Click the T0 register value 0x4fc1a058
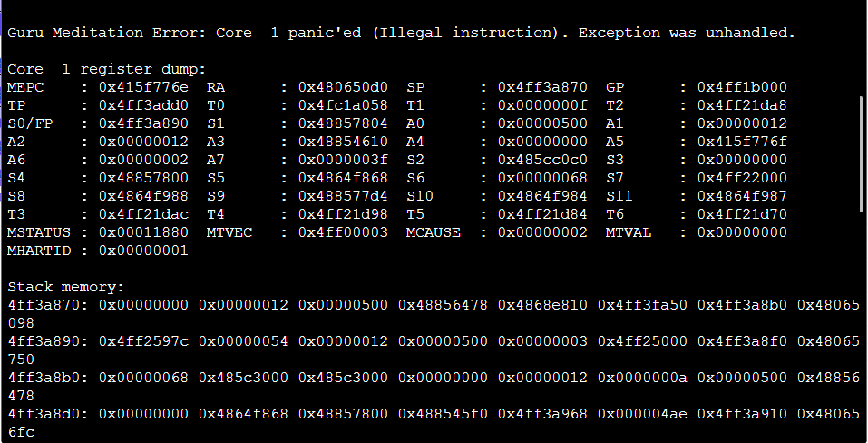Screen dimensions: 868x443 pos(343,106)
